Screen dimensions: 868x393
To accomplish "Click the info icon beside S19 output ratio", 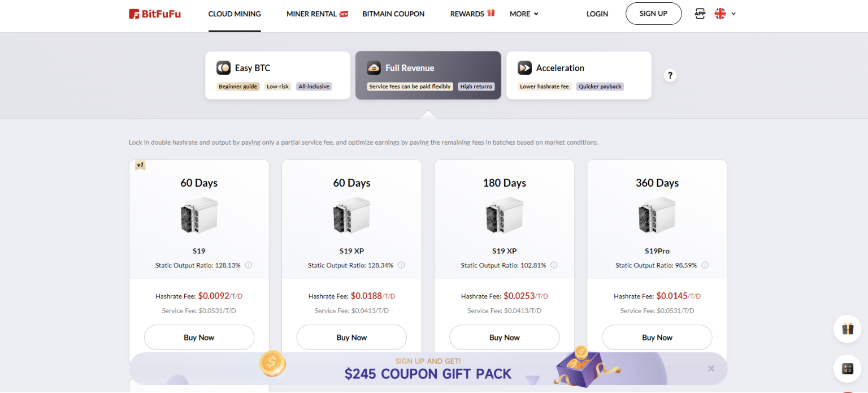I will tap(248, 265).
